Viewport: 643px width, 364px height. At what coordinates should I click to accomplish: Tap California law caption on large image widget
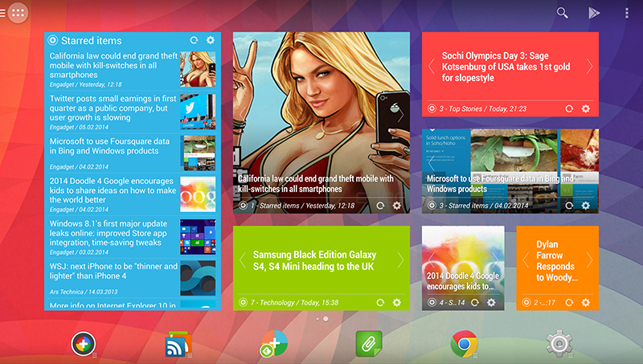click(x=316, y=184)
